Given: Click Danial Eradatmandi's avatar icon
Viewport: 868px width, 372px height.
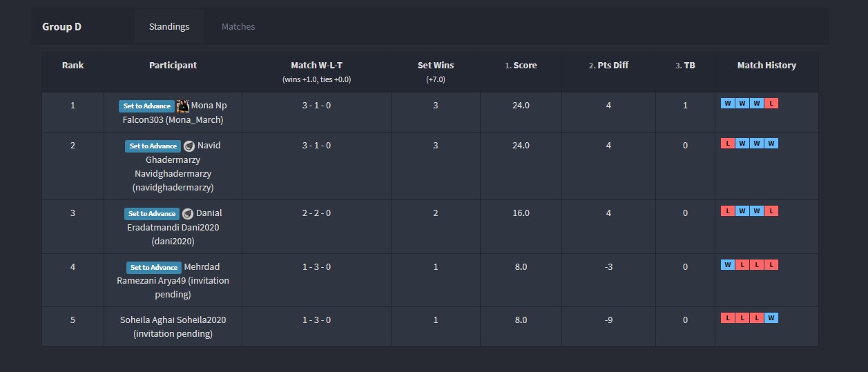Looking at the screenshot, I should pyautogui.click(x=188, y=213).
